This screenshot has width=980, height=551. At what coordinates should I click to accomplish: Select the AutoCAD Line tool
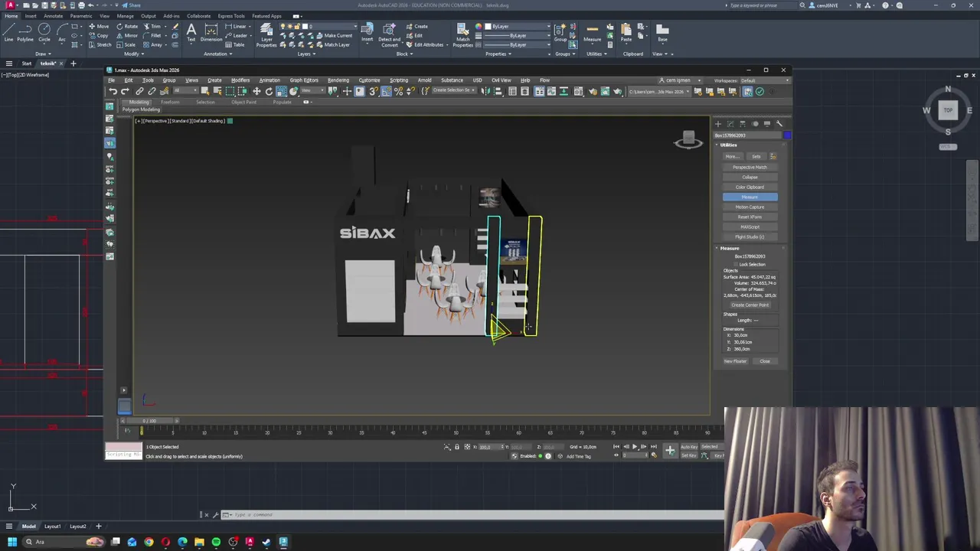point(8,31)
